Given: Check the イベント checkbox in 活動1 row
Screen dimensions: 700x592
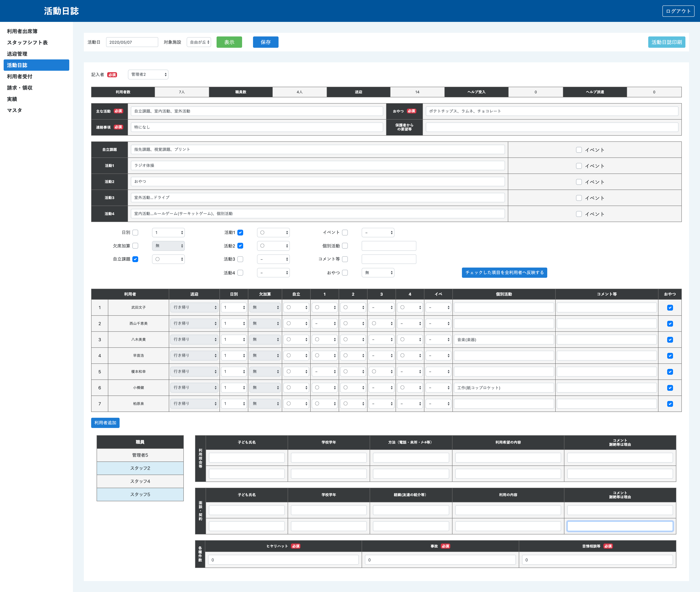Looking at the screenshot, I should 579,166.
